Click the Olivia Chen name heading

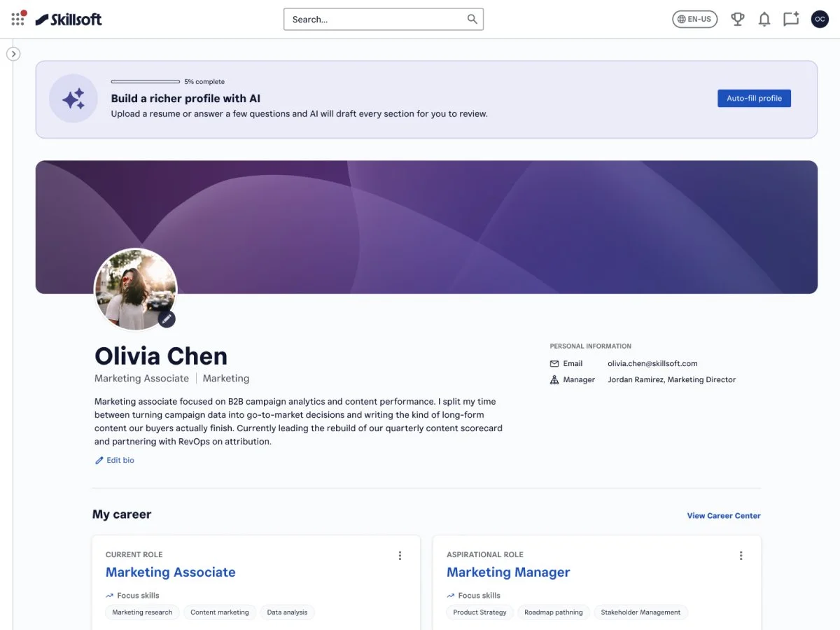(x=161, y=356)
